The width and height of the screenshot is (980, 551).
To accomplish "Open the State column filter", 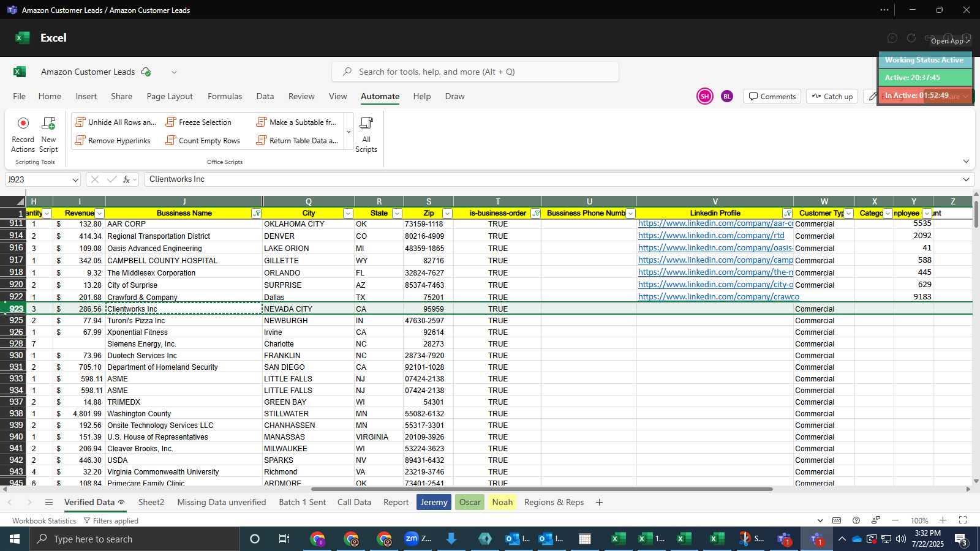I will [397, 214].
